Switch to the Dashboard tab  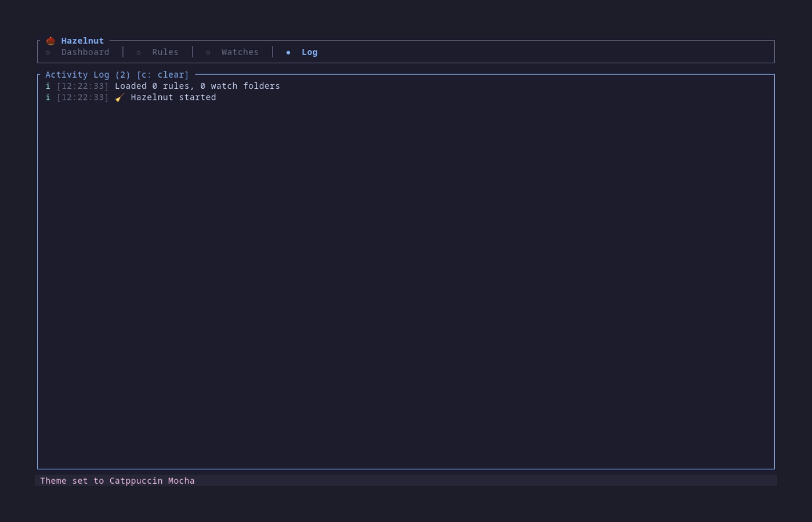pyautogui.click(x=85, y=52)
